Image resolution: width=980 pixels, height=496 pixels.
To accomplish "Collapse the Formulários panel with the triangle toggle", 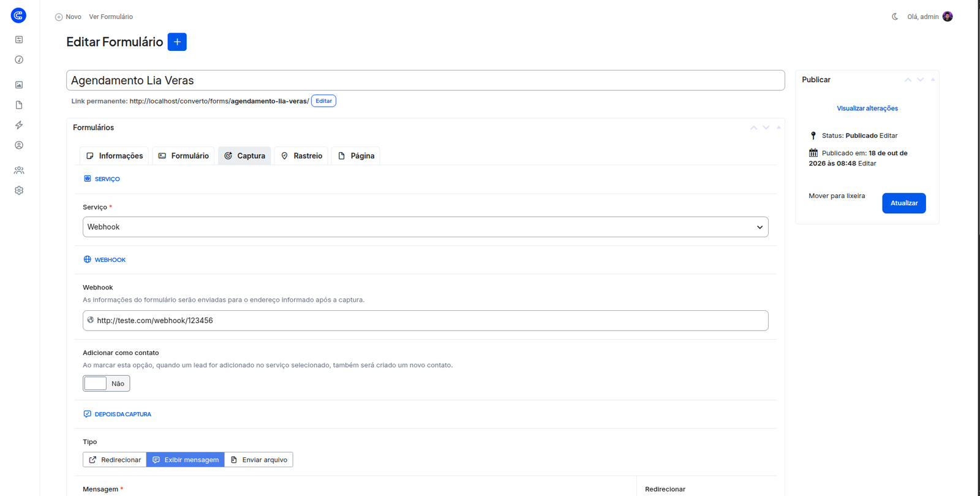I will click(x=778, y=128).
